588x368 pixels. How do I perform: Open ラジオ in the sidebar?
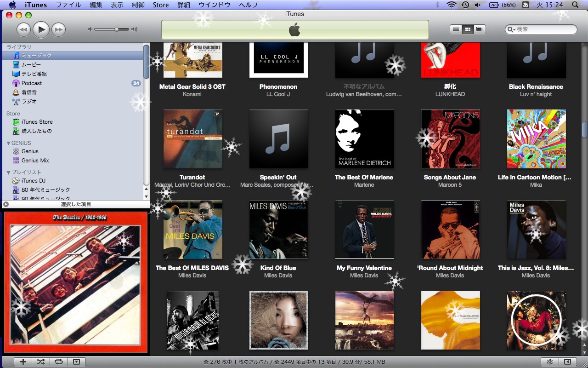coord(73,101)
